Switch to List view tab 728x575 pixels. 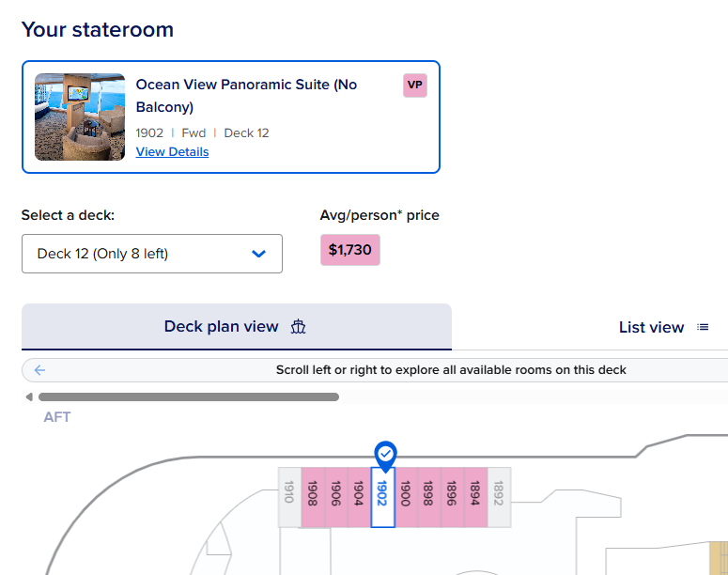[651, 327]
